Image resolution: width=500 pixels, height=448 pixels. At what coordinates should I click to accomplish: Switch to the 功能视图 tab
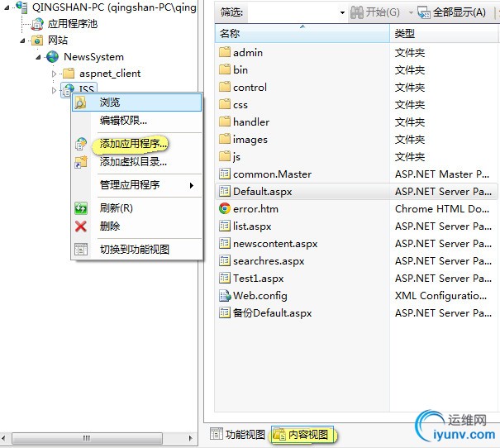[x=237, y=434]
